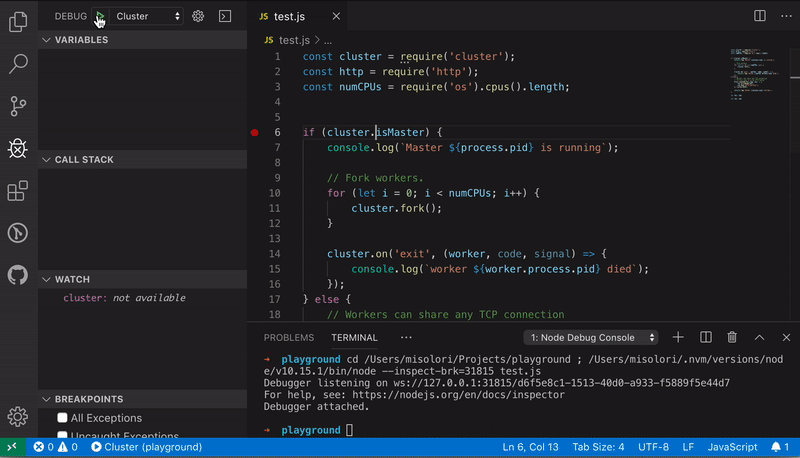
Task: Toggle the All Exceptions checkbox
Action: coord(62,418)
